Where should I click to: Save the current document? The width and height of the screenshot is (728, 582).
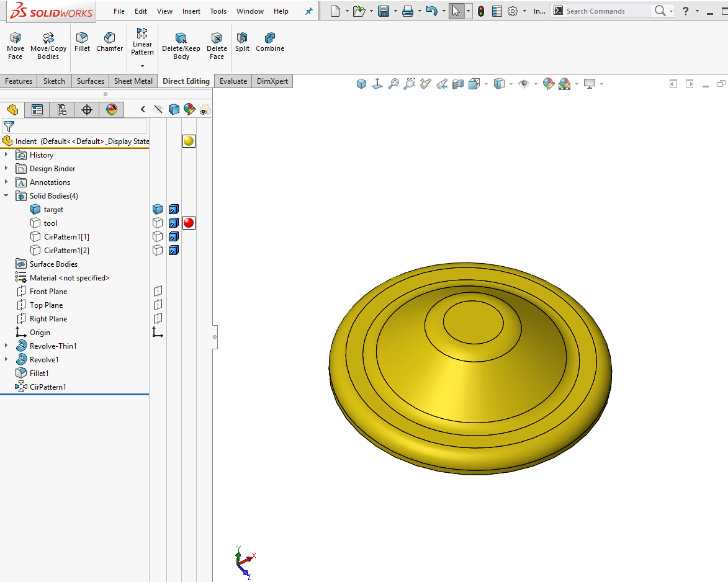coord(384,11)
